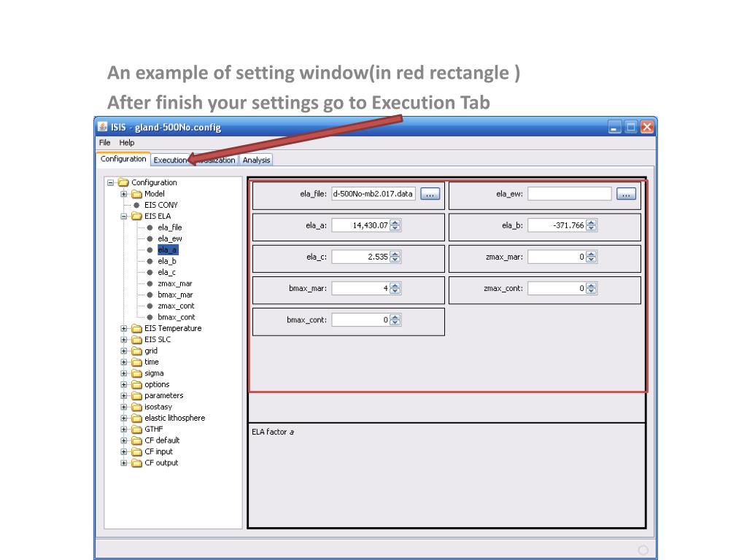
Task: Switch to the Analysis tab
Action: point(256,160)
